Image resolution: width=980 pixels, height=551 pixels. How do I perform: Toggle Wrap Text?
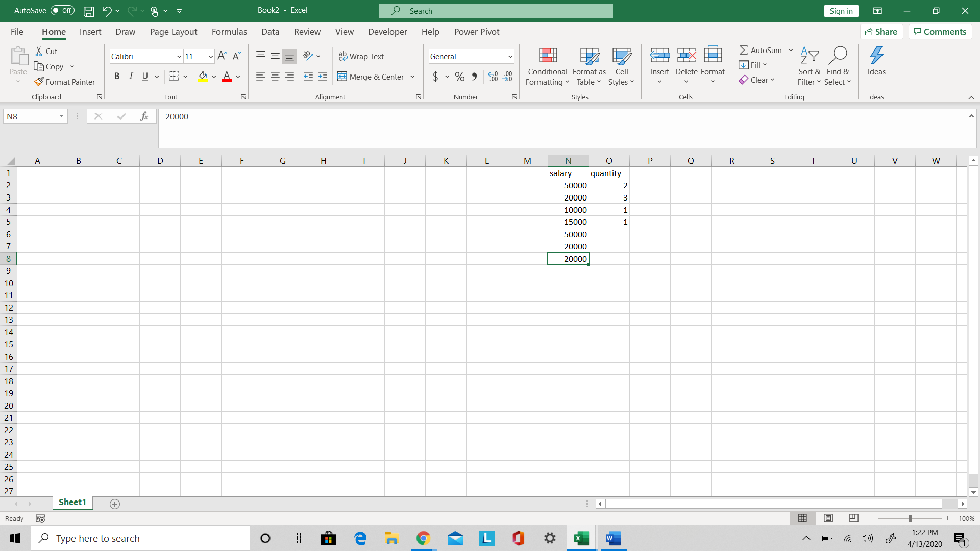tap(361, 57)
